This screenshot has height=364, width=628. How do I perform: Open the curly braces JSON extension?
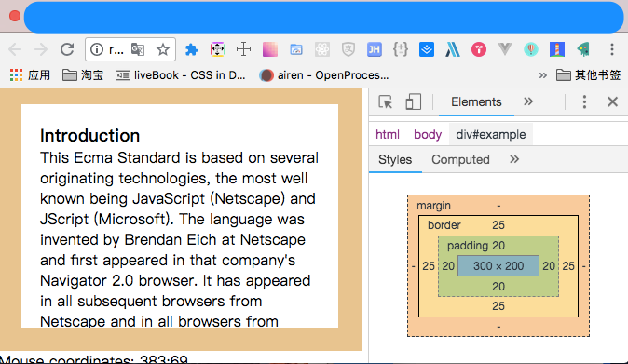(401, 49)
